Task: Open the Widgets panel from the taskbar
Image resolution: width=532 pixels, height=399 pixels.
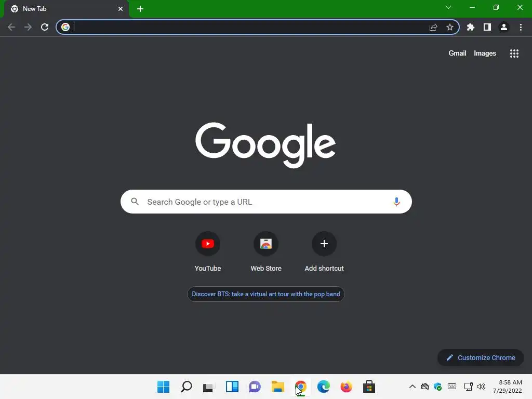Action: [x=232, y=387]
